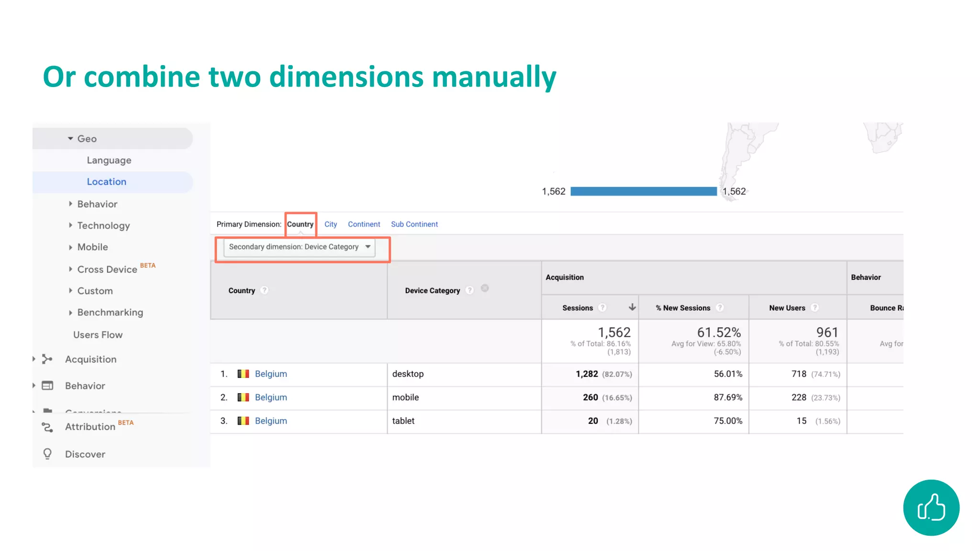Screen dimensions: 980x551
Task: Click the thumbs-up icon button
Action: pos(931,507)
